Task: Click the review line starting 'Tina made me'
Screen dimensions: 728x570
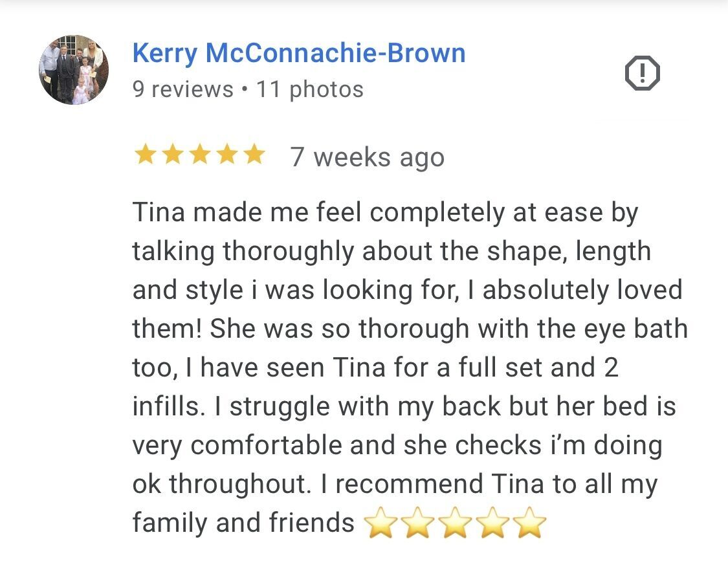Action: tap(386, 212)
